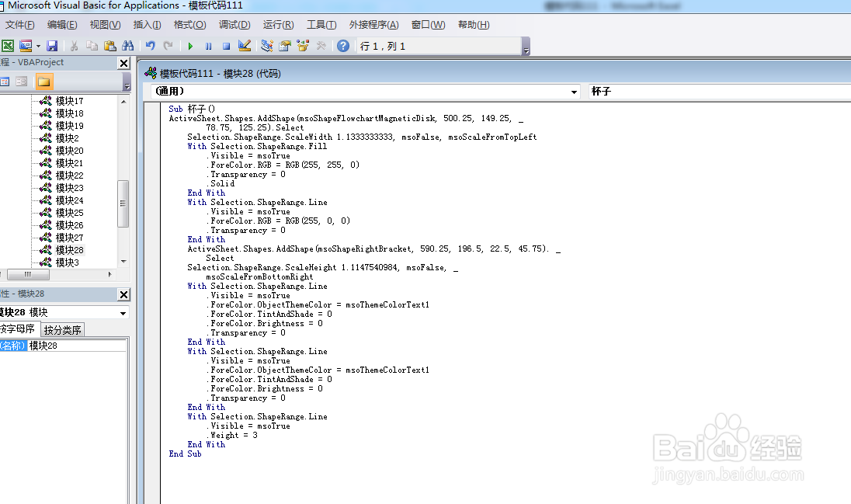This screenshot has height=504, width=851.
Task: Click the Cut scissors icon
Action: (x=75, y=46)
